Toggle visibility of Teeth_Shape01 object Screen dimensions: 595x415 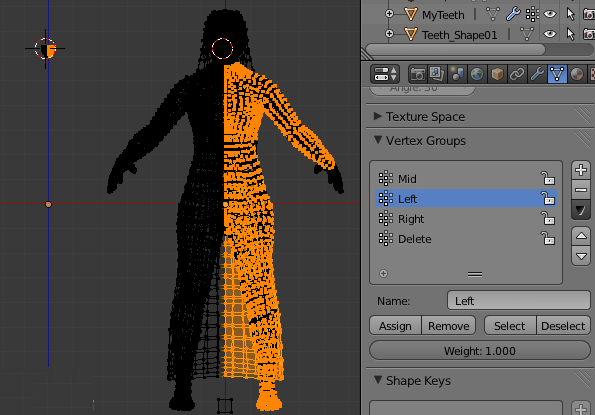pyautogui.click(x=549, y=34)
